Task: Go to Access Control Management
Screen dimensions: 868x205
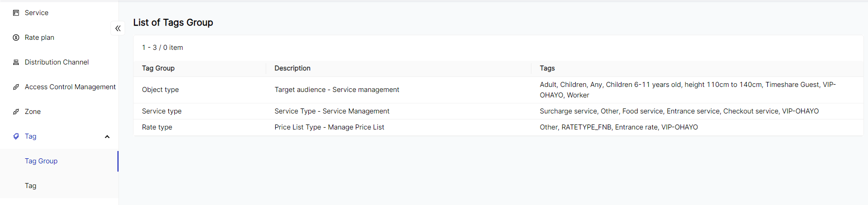Action: tap(70, 87)
